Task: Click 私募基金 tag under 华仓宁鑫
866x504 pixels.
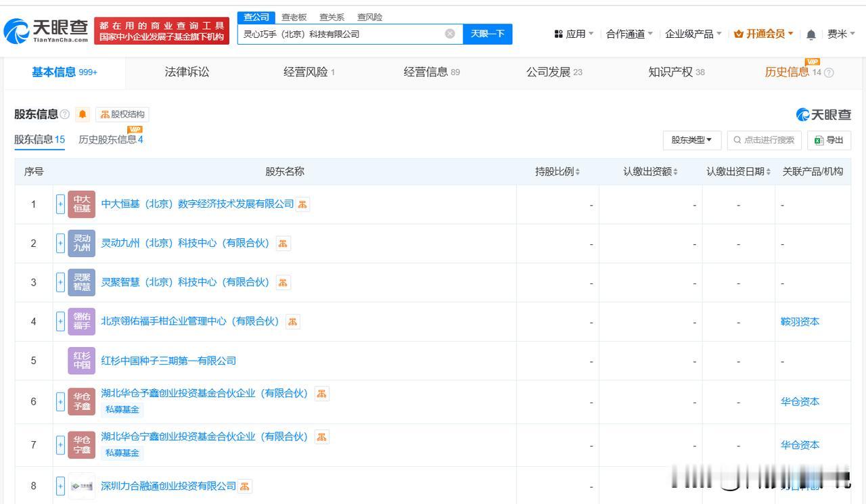Action: tap(122, 453)
